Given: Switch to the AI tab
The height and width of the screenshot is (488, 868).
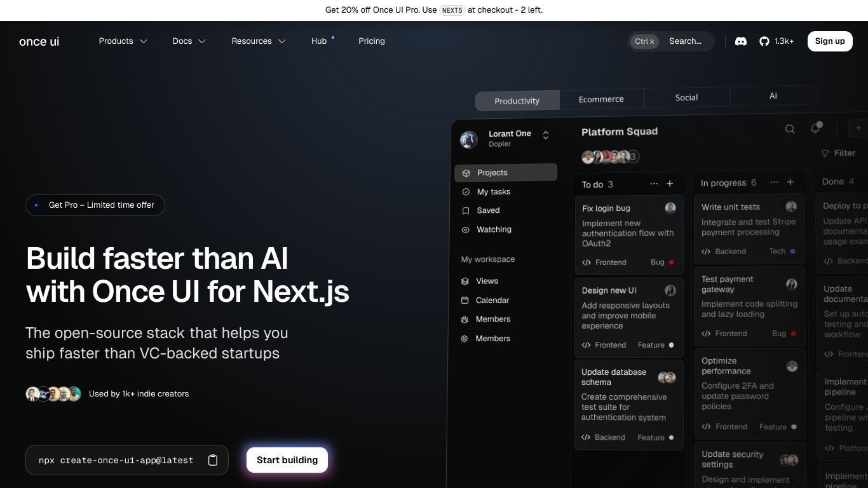Looking at the screenshot, I should (x=773, y=96).
